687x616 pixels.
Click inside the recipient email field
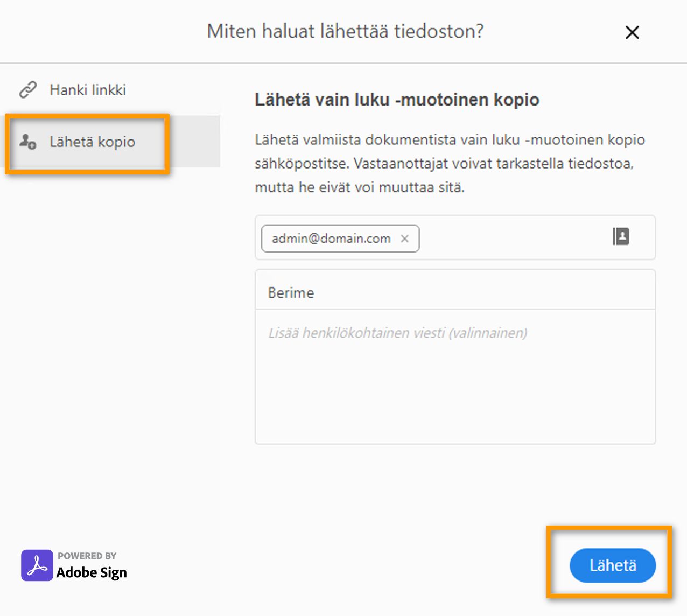(511, 237)
